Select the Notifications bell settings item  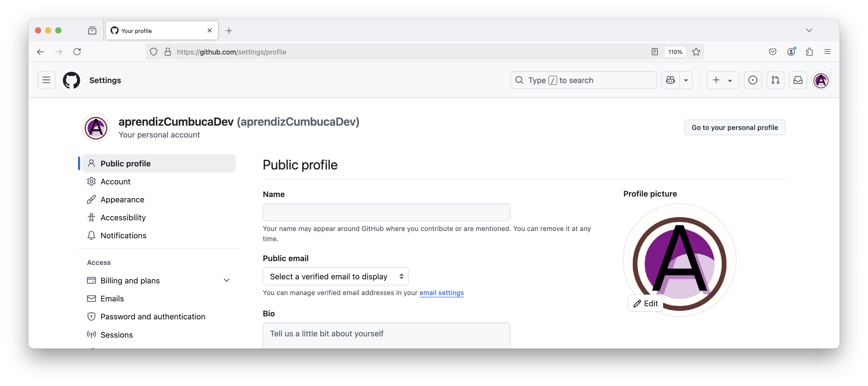click(x=123, y=236)
